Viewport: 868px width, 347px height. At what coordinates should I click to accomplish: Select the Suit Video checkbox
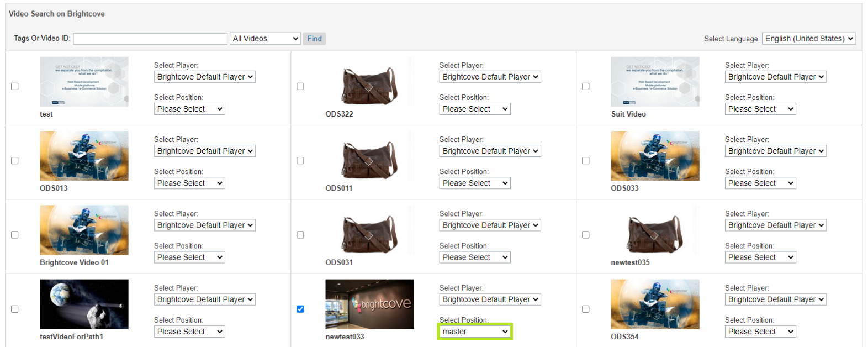(x=586, y=86)
